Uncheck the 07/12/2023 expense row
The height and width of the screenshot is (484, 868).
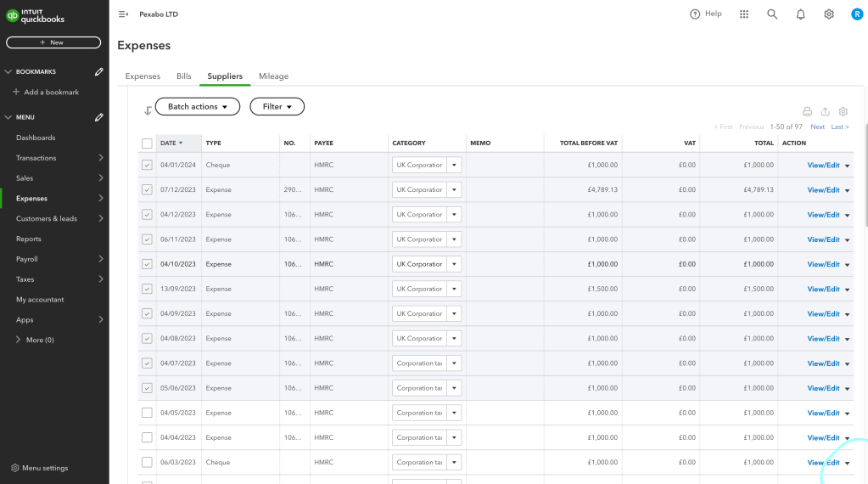tap(147, 190)
